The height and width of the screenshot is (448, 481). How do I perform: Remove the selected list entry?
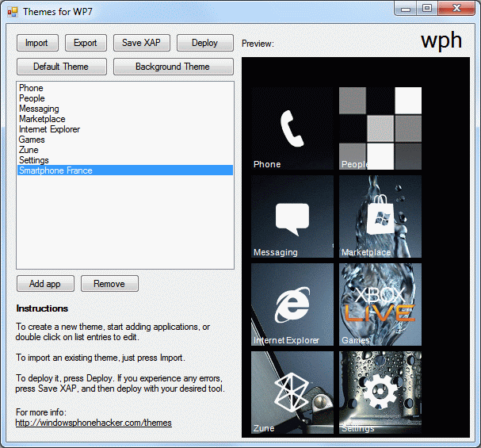coord(109,284)
